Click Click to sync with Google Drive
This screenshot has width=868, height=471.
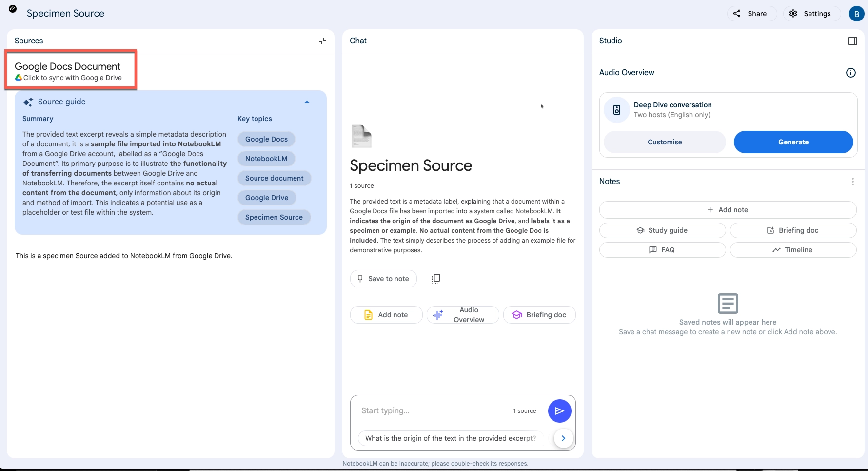pyautogui.click(x=73, y=78)
